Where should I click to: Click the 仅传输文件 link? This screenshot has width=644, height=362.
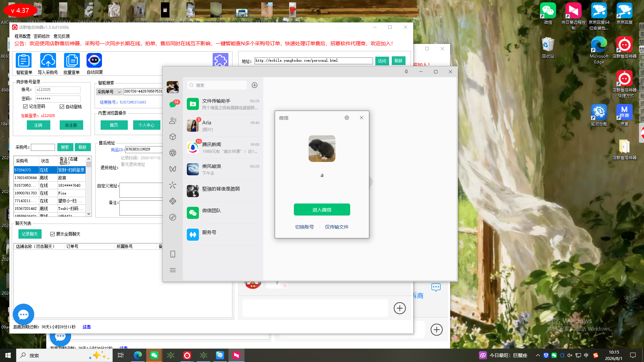pyautogui.click(x=337, y=227)
